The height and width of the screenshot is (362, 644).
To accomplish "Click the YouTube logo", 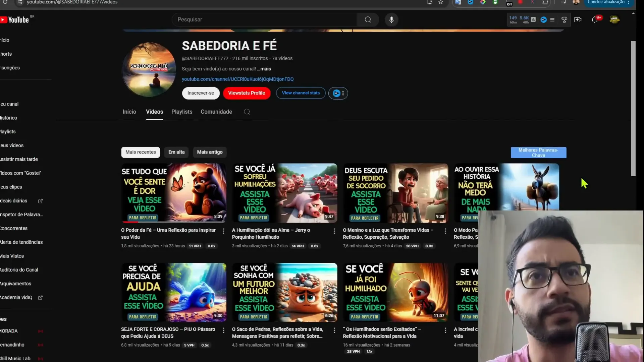I will [x=15, y=20].
